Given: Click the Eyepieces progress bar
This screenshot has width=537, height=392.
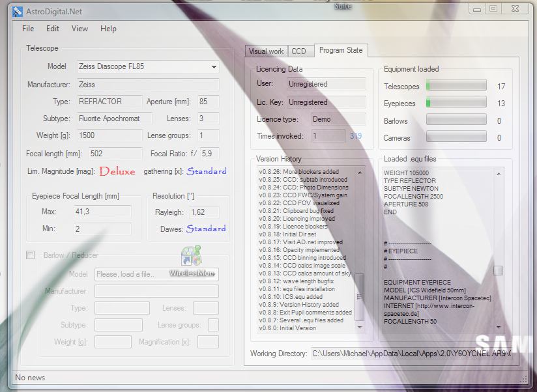Looking at the screenshot, I should (456, 102).
